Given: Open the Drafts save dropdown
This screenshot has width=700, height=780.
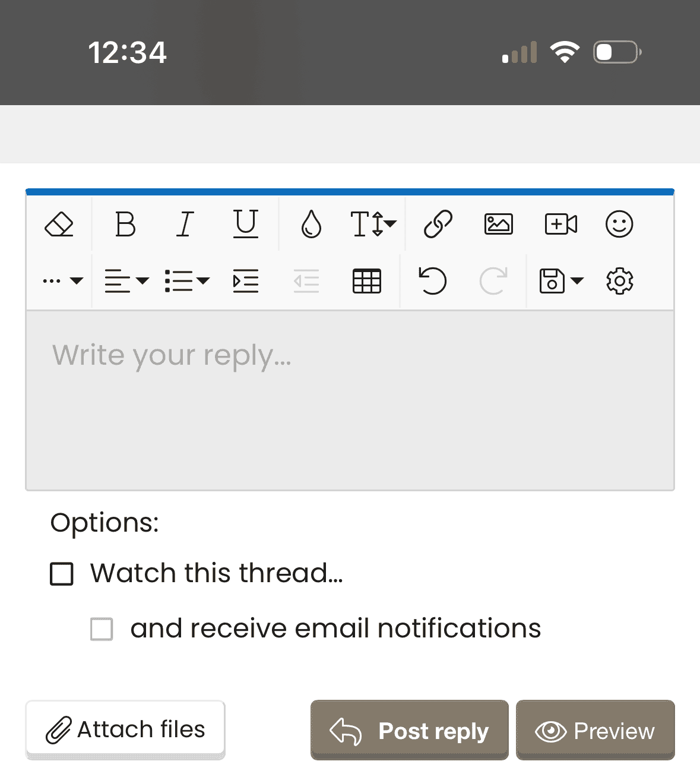Looking at the screenshot, I should click(561, 281).
